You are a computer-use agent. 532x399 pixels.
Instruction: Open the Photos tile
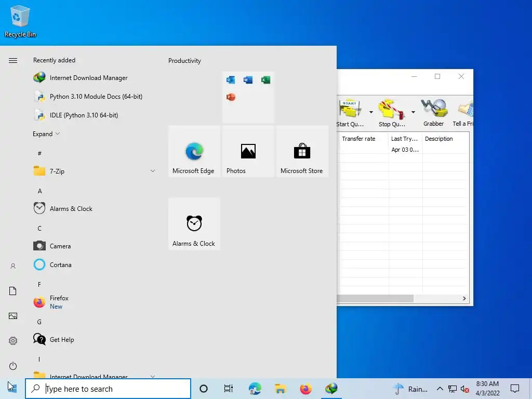tap(248, 152)
